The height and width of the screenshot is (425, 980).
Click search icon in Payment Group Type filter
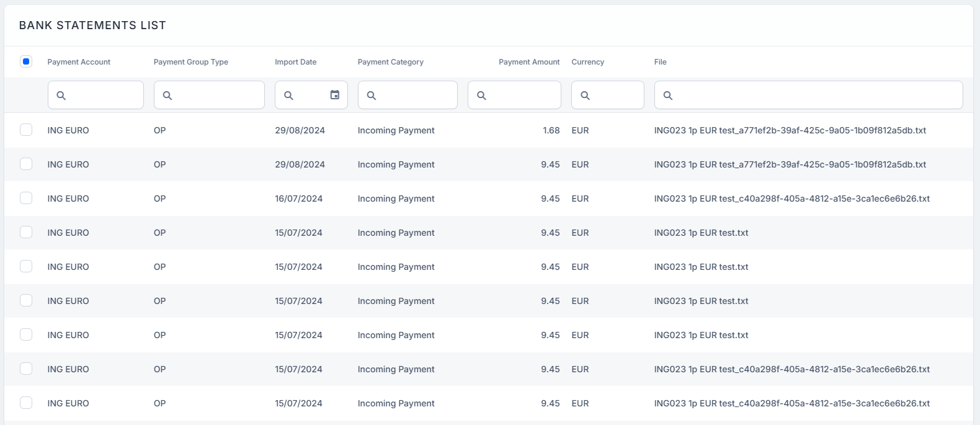(167, 96)
